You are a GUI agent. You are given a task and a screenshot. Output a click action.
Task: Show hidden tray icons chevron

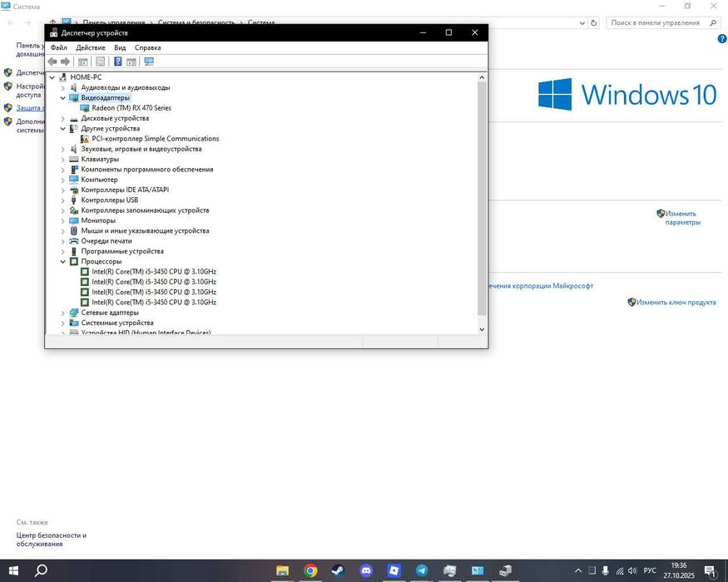coord(578,571)
